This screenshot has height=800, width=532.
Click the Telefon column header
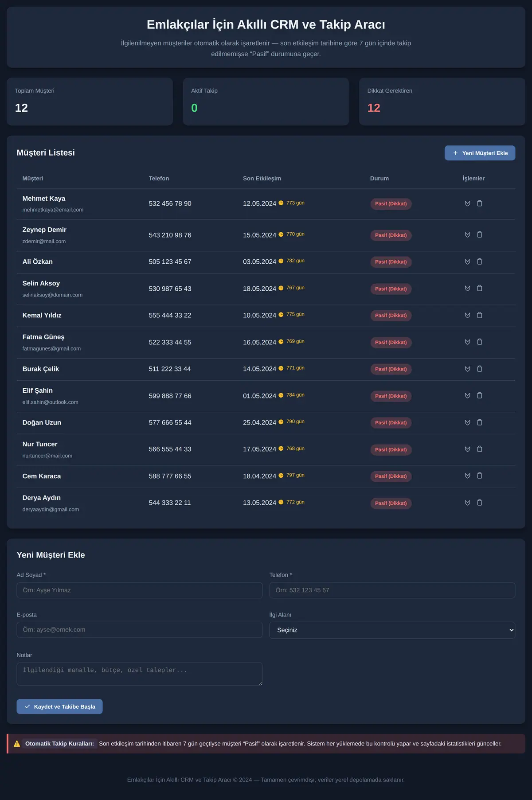(159, 178)
